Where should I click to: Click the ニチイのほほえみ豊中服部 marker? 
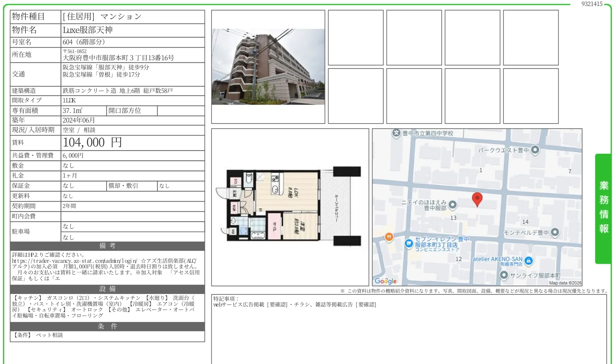(x=452, y=205)
